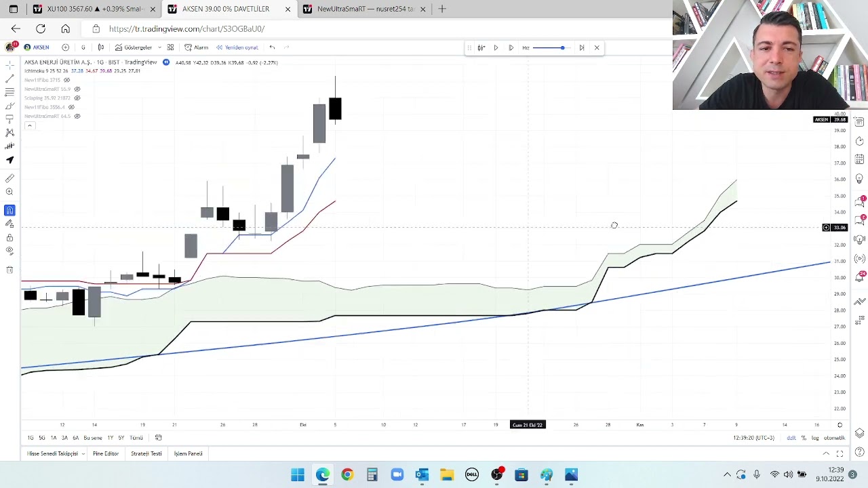Open the Strateji Testi tab
This screenshot has height=488, width=868.
click(146, 453)
